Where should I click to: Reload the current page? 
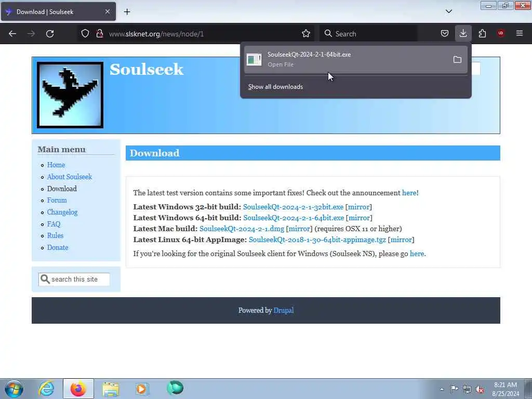click(50, 34)
